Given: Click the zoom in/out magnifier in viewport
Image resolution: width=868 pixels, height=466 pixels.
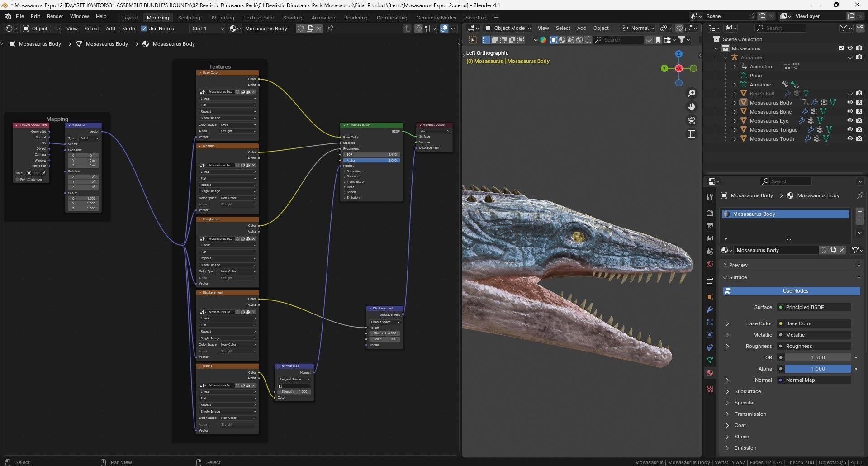Looking at the screenshot, I should [692, 93].
